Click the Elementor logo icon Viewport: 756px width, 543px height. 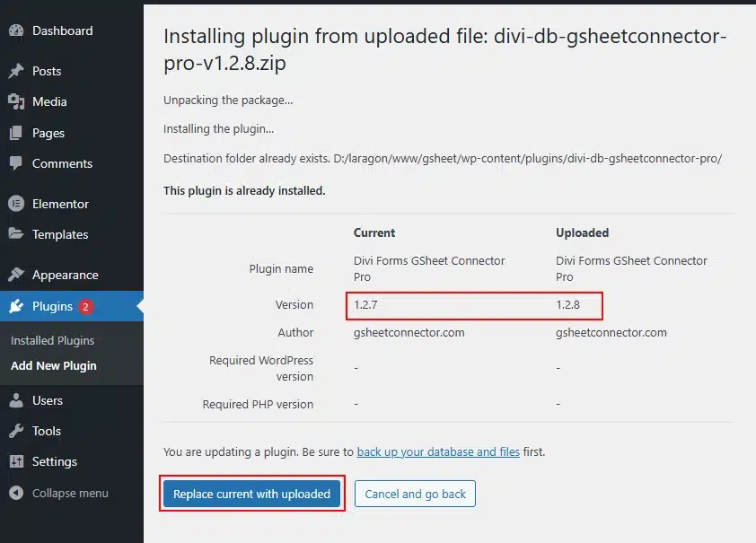pyautogui.click(x=16, y=204)
